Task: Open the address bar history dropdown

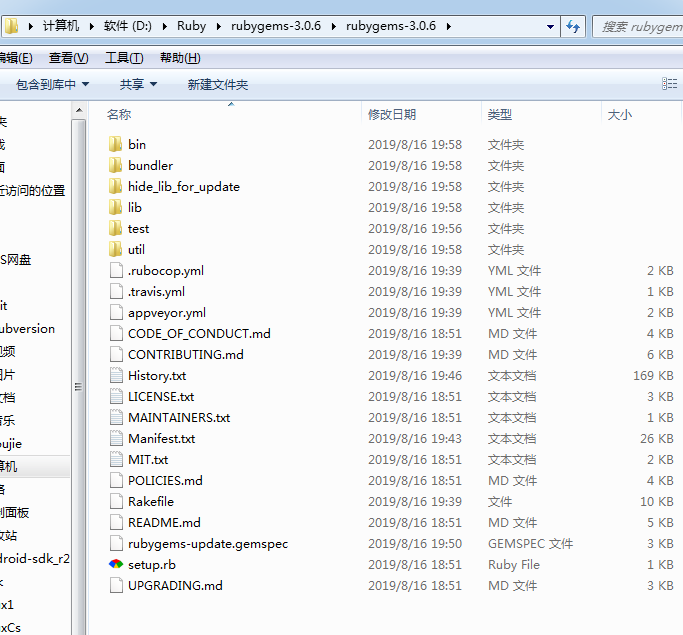Action: (x=551, y=27)
